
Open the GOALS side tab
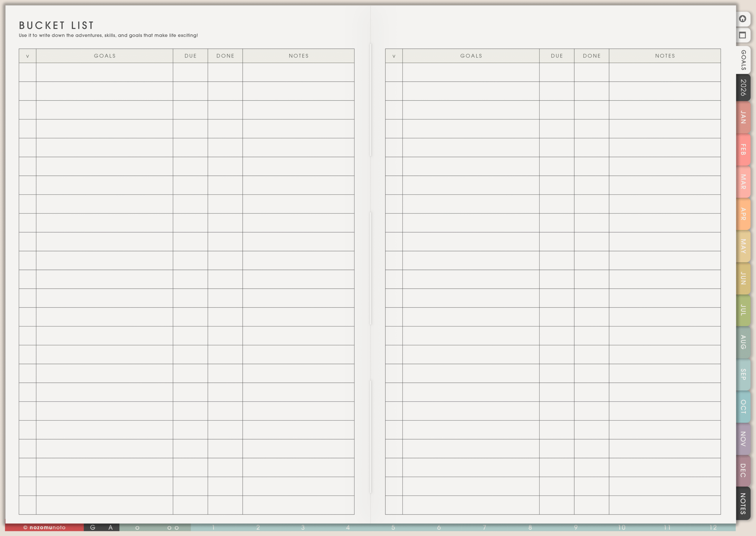pos(743,60)
